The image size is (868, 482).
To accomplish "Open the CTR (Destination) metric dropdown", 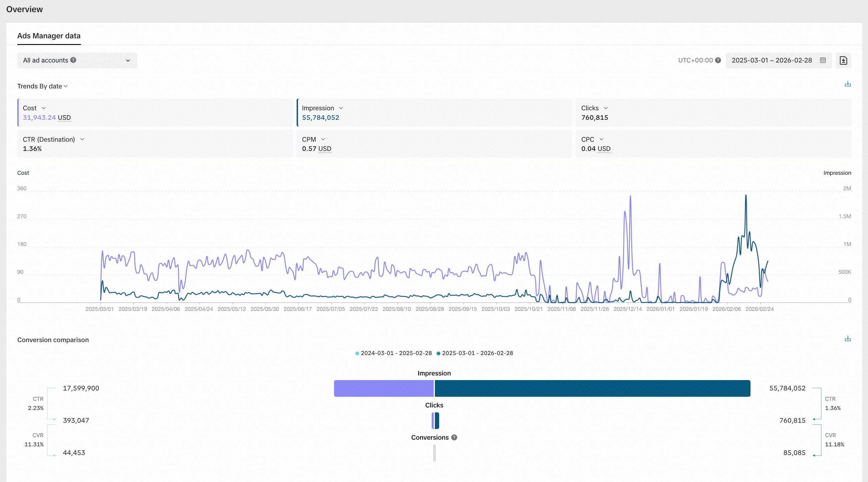I will coord(82,139).
